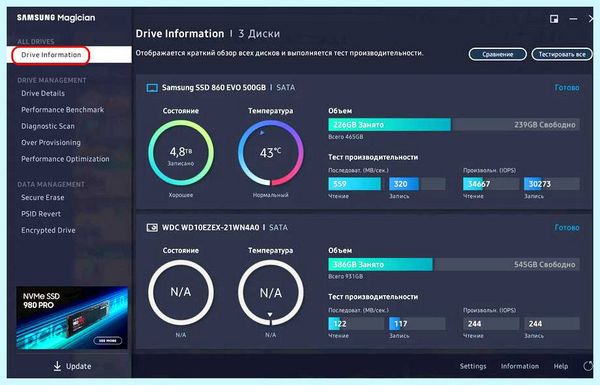Select PSID Revert in sidebar
The height and width of the screenshot is (385, 600).
(x=41, y=214)
